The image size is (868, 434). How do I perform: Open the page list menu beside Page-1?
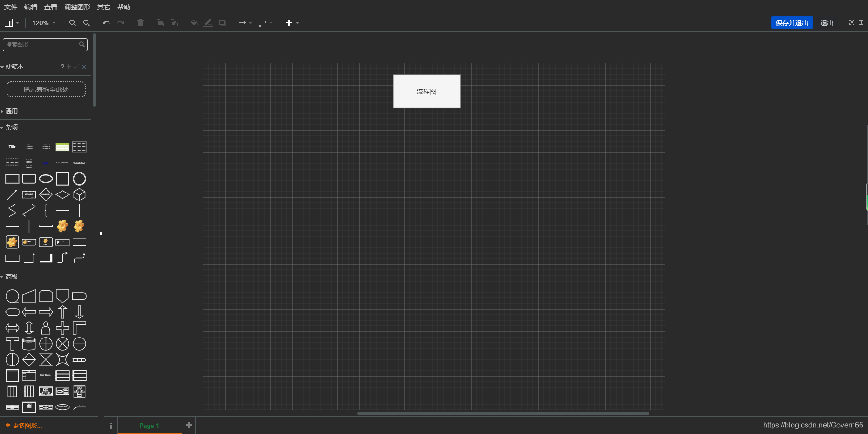[111, 426]
